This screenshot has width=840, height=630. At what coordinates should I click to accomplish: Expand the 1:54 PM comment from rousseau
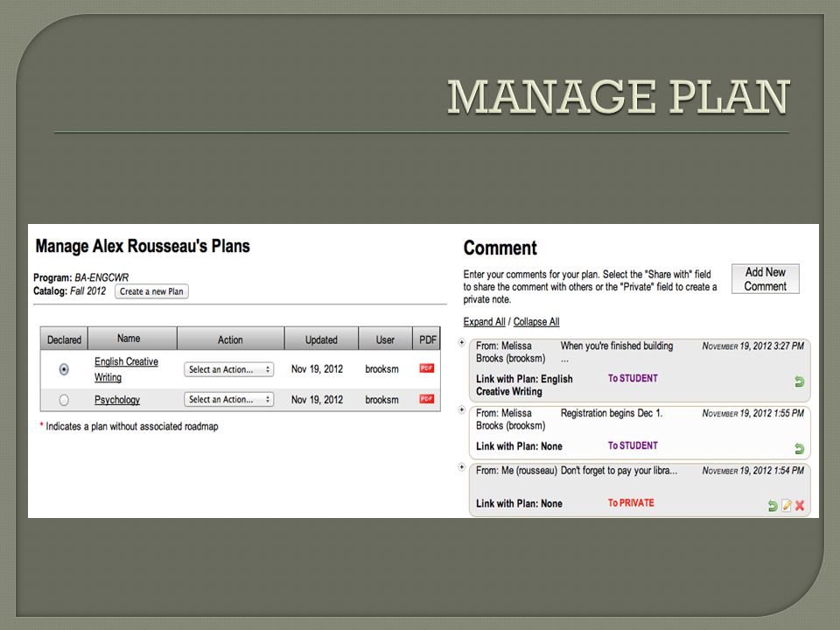462,467
